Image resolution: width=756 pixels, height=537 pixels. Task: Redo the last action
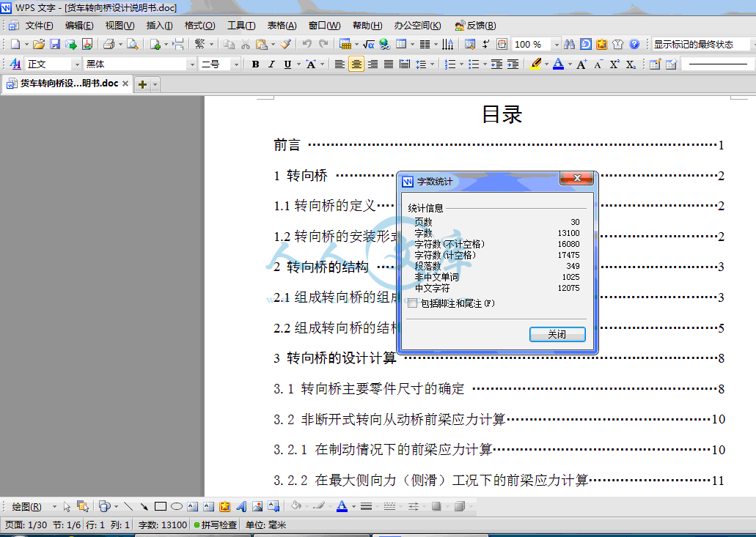tap(323, 44)
